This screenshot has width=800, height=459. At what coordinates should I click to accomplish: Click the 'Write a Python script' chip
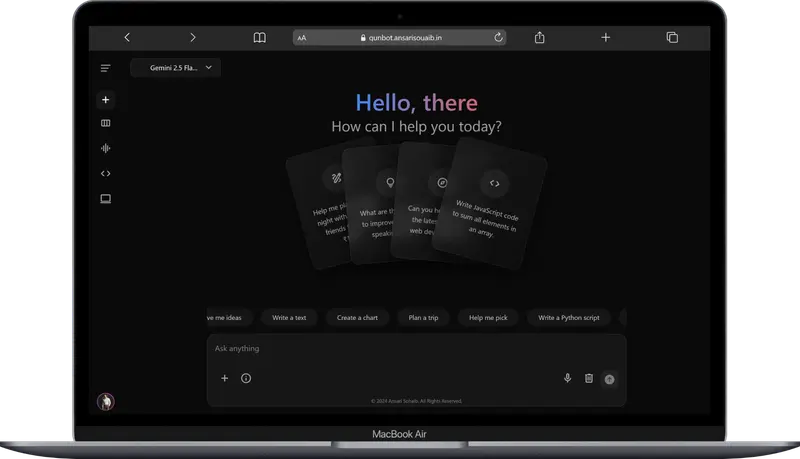coord(569,317)
